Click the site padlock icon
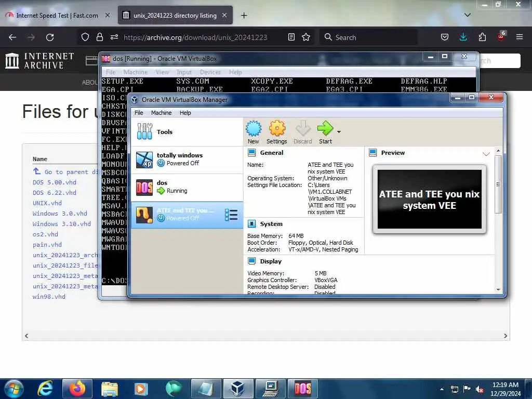 coord(99,37)
